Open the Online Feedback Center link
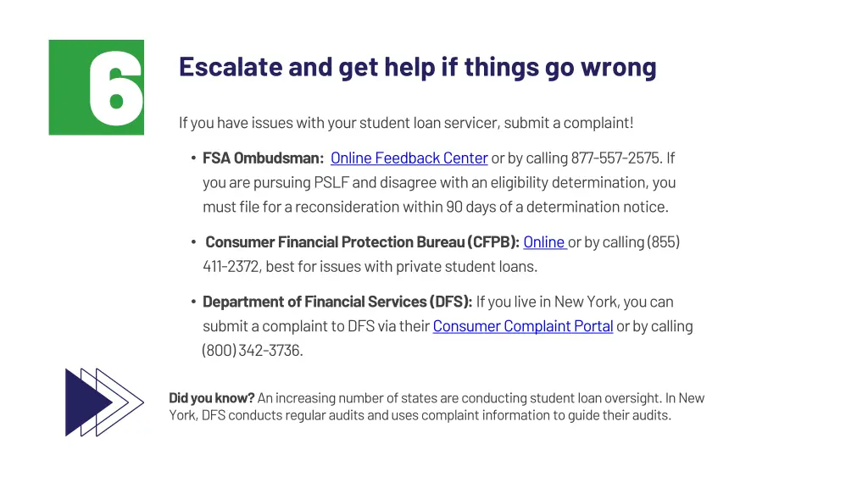Image resolution: width=868 pixels, height=488 pixels. pos(409,158)
